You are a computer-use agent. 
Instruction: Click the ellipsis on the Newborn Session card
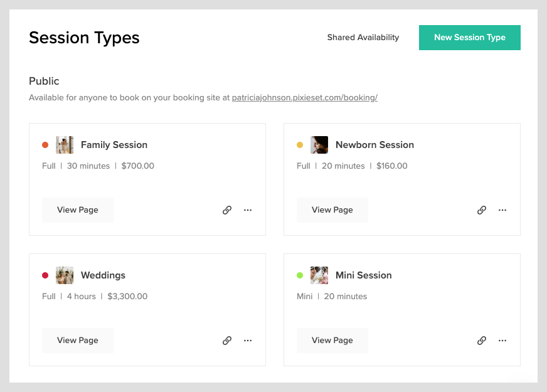(x=502, y=209)
